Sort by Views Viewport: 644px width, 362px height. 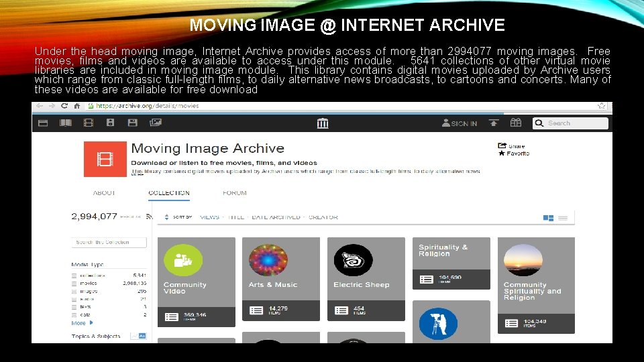pos(209,217)
